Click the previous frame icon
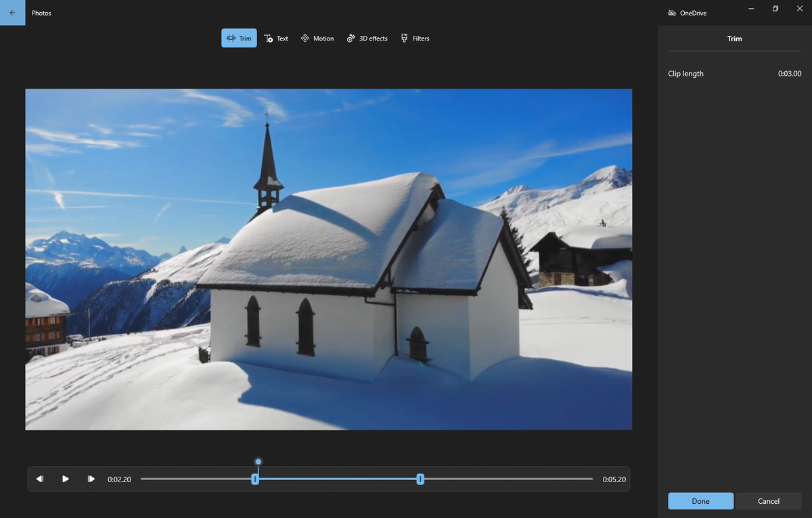The height and width of the screenshot is (518, 812). coord(40,478)
